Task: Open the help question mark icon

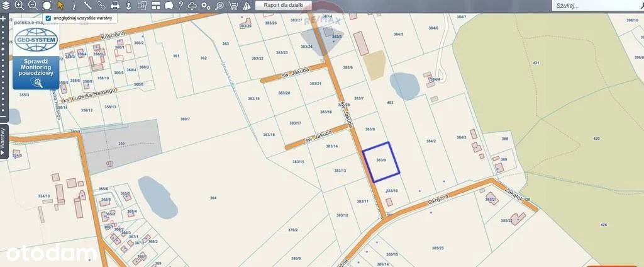Action: coord(180,5)
